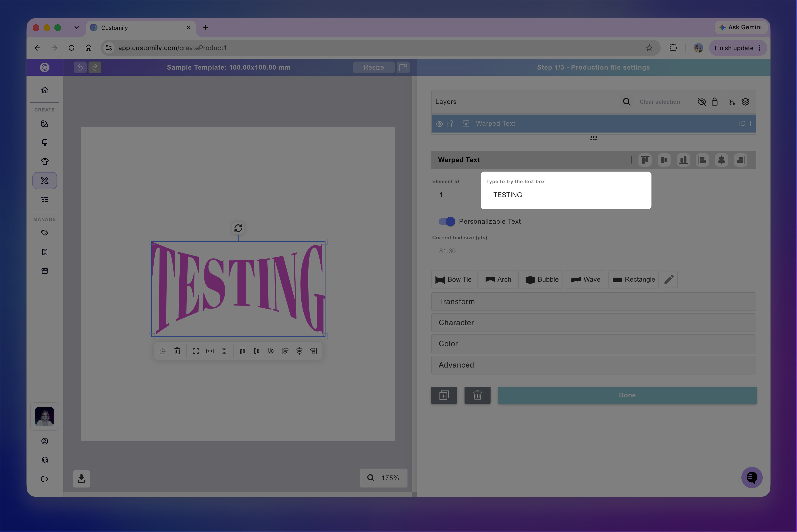The width and height of the screenshot is (797, 532).
Task: Toggle hide-all eye icon in the Layers header
Action: tap(702, 102)
